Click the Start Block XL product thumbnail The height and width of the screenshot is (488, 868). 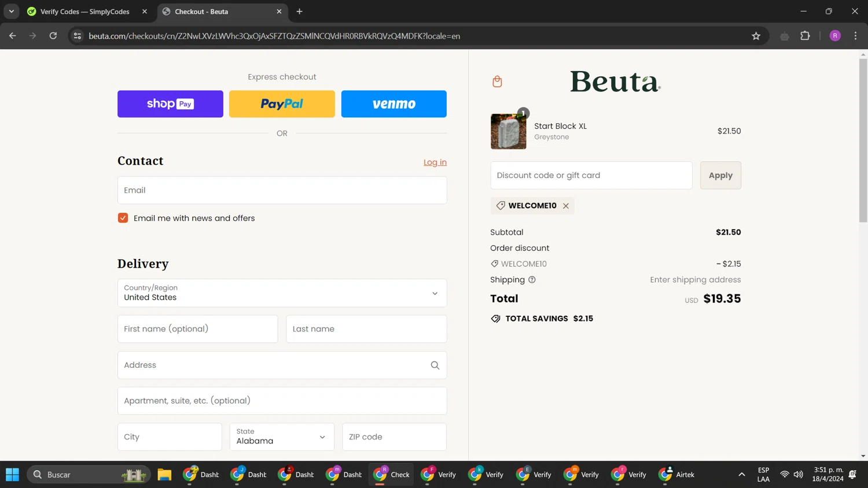509,131
